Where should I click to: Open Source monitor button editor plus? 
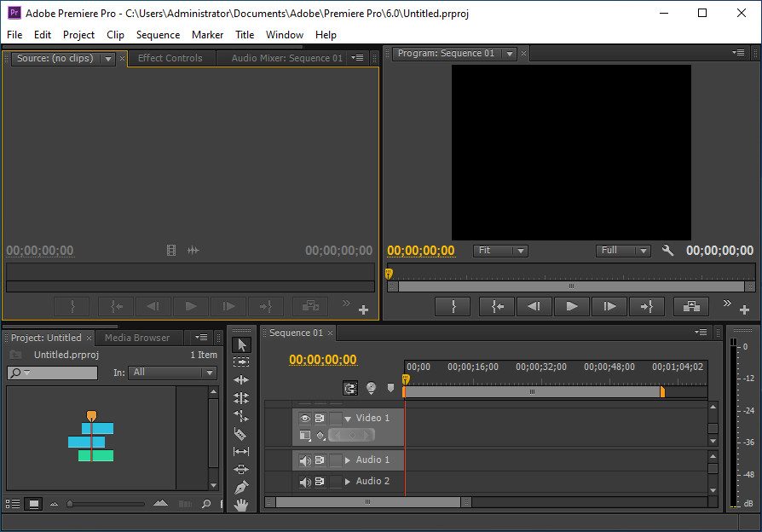tap(363, 309)
